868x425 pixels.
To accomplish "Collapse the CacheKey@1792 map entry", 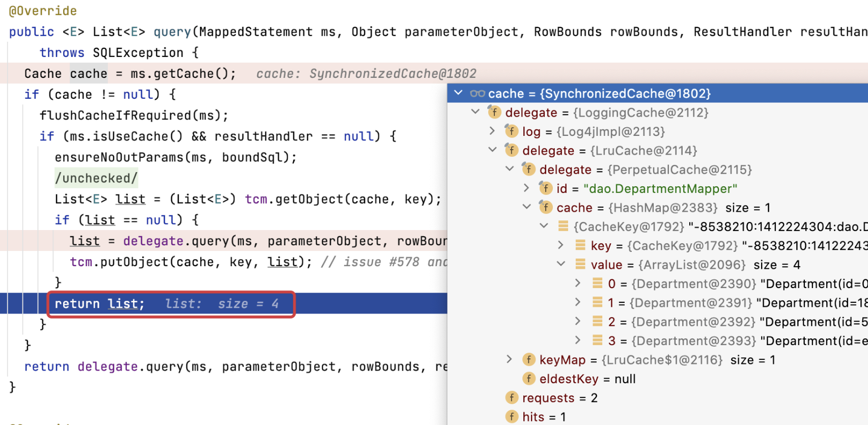I will pos(544,226).
